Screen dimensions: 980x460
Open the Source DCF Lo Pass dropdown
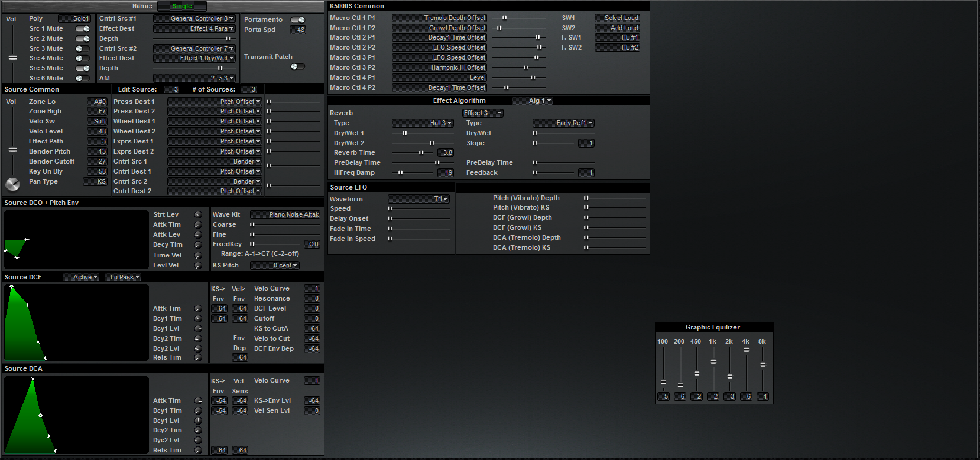[123, 278]
